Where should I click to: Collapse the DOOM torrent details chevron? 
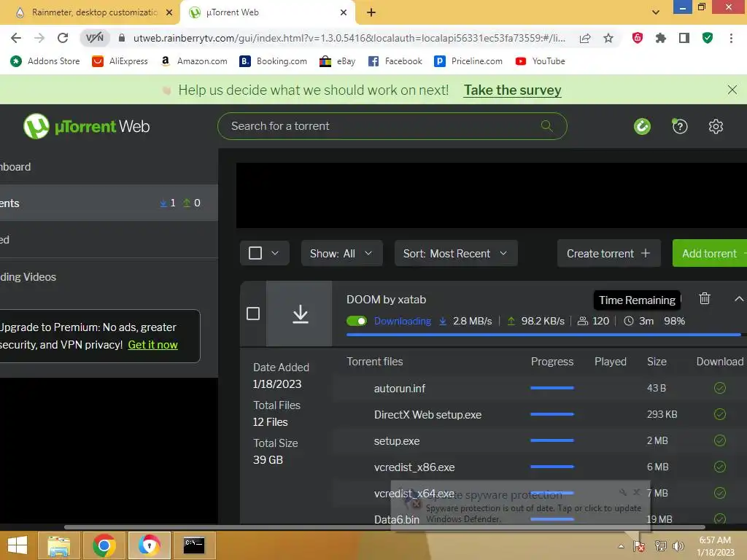point(738,299)
